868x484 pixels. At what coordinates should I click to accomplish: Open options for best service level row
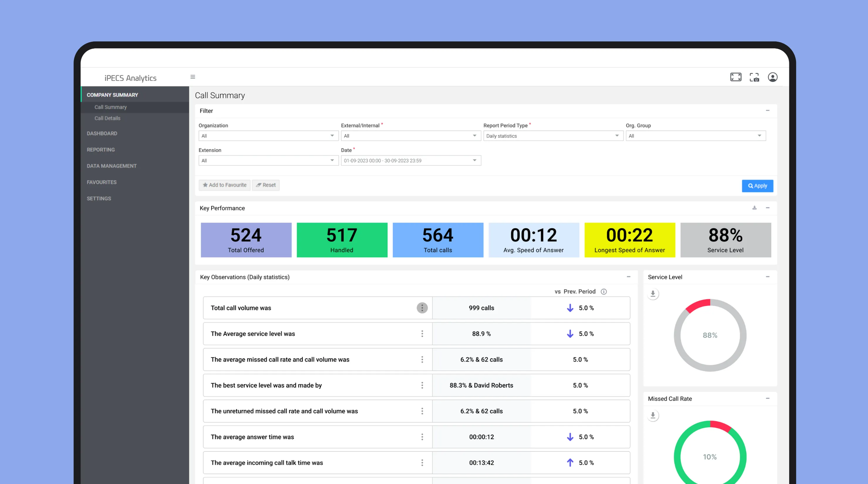point(422,385)
